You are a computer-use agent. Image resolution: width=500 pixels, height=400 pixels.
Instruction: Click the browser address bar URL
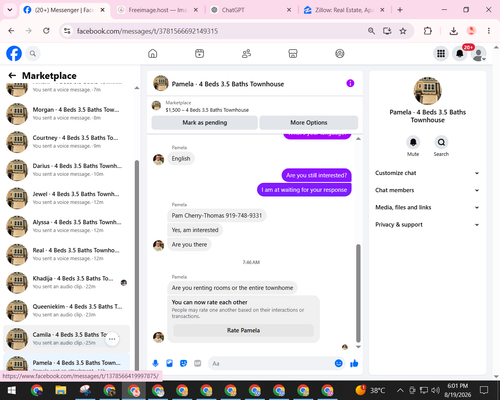pos(147,31)
